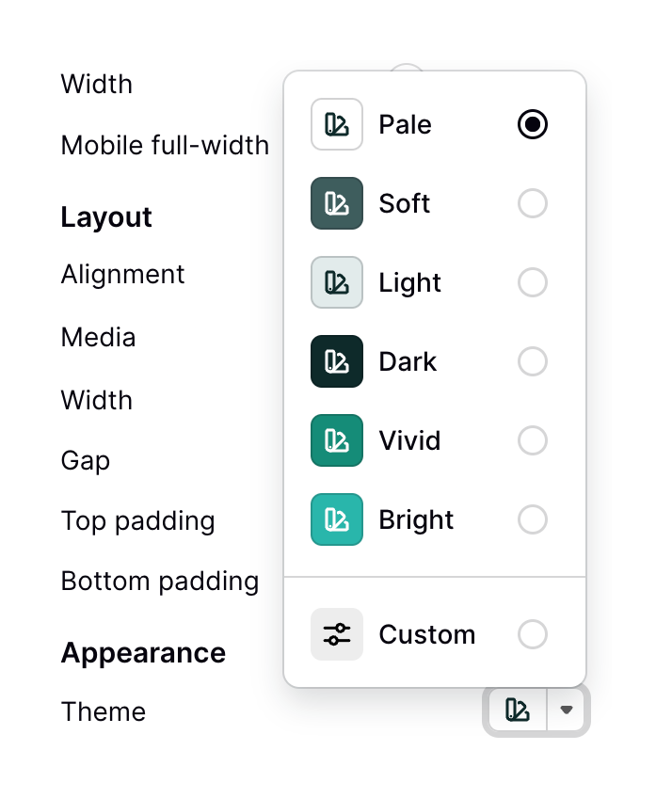Select the Dark theme radio button
The height and width of the screenshot is (798, 672).
(x=533, y=361)
